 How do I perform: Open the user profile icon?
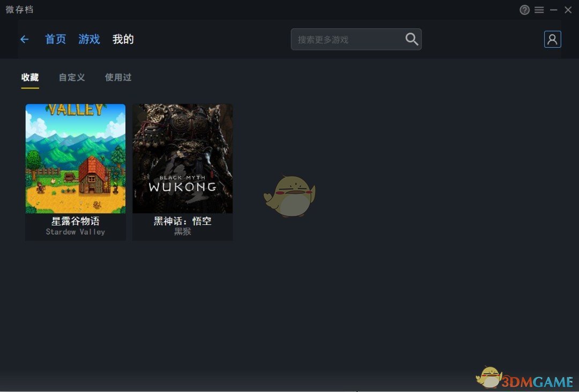pos(552,39)
